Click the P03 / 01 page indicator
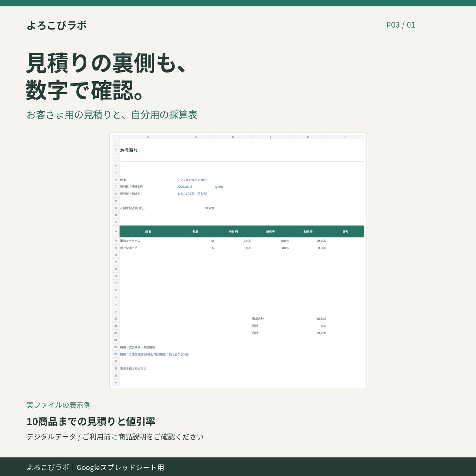This screenshot has width=476, height=476. point(400,25)
